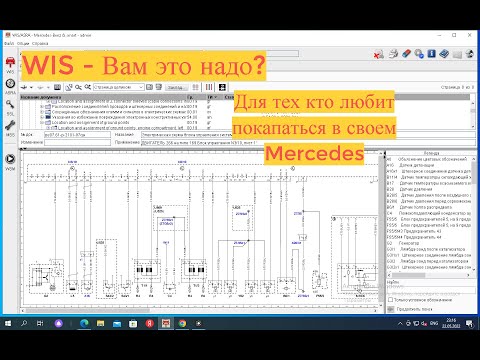Viewport: 480px width, 360px height.
Task: Select legend row 'G2 Генератор'
Action: [429, 243]
